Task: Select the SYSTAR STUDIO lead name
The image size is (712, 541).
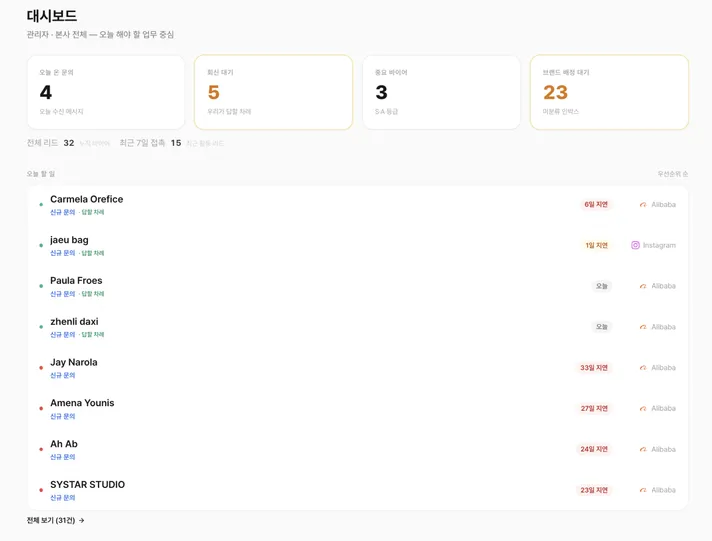Action: point(87,485)
